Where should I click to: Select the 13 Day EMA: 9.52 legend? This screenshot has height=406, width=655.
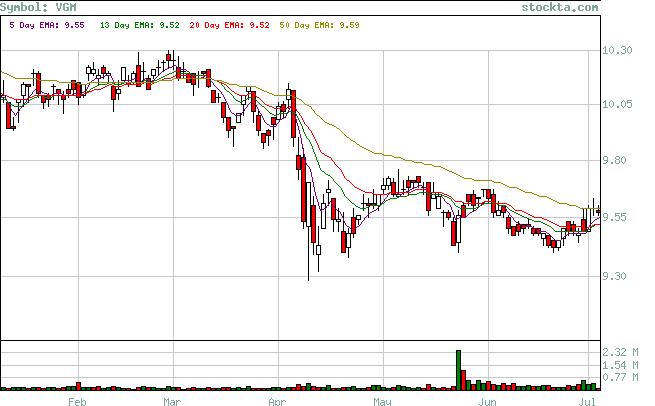[x=140, y=25]
